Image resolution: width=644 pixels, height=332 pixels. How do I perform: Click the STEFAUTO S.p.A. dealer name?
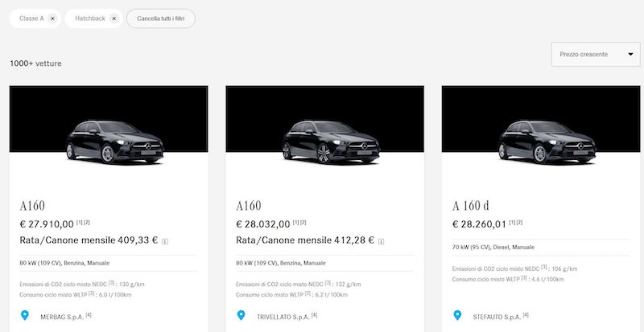click(x=497, y=317)
